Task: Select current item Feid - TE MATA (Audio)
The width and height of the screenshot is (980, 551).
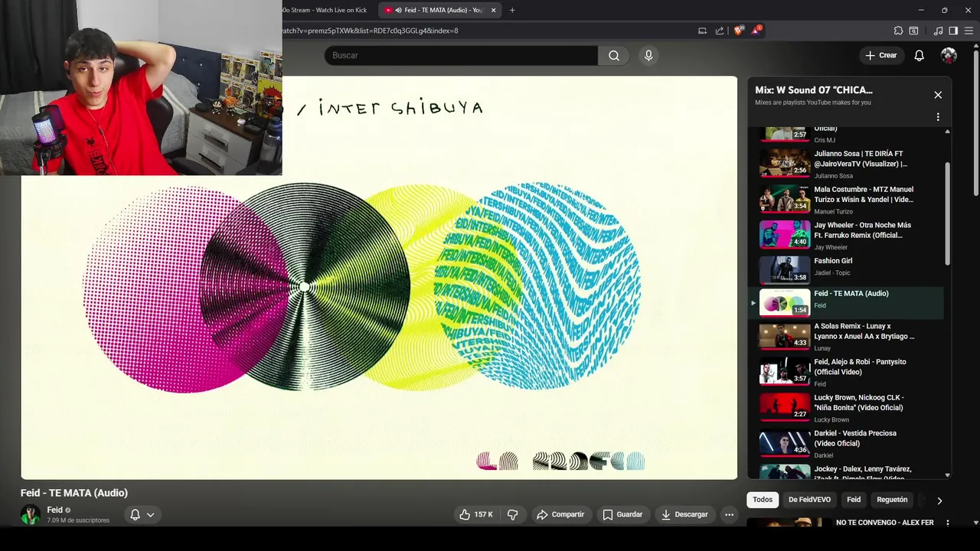Action: tap(845, 303)
